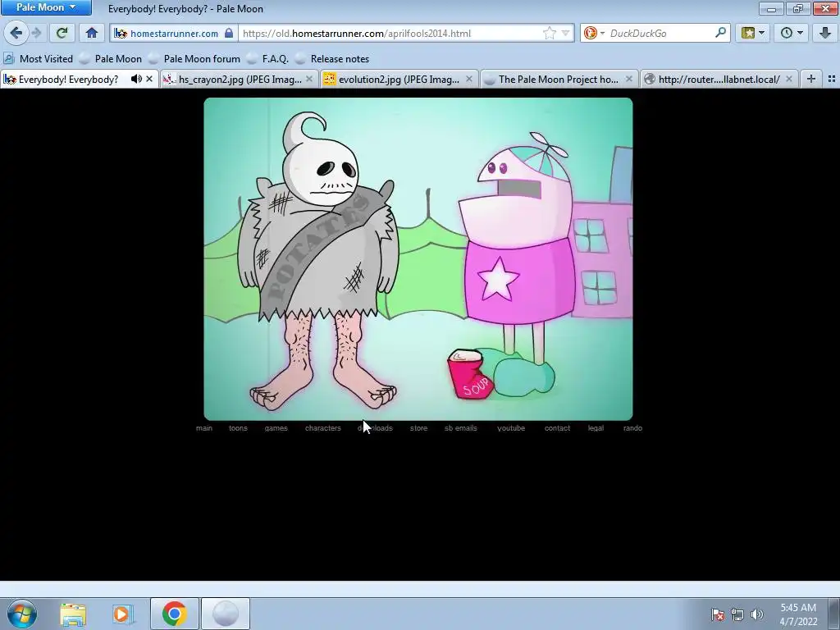This screenshot has height=630, width=840.
Task: Click the contact navigation link
Action: (x=557, y=428)
